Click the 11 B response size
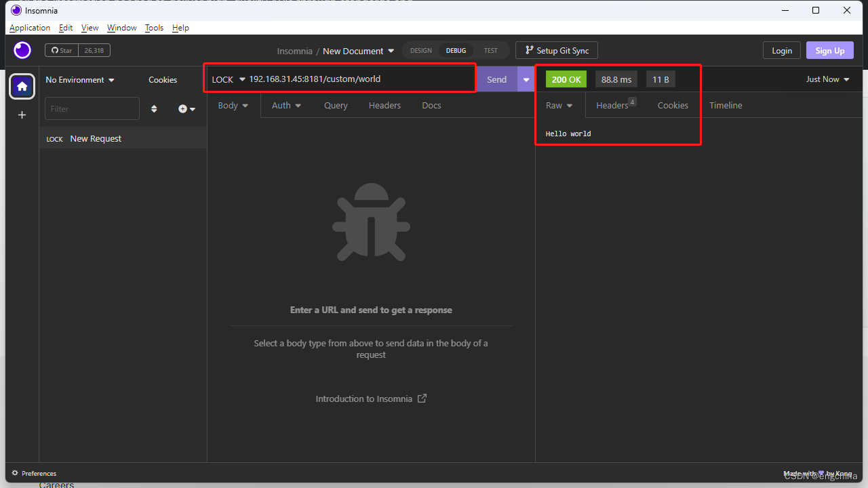 pyautogui.click(x=660, y=79)
